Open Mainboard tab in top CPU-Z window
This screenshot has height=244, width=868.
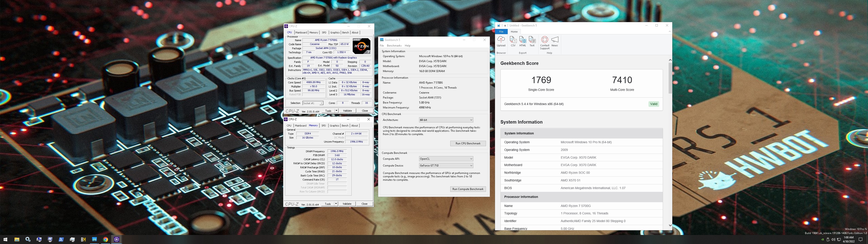point(301,33)
